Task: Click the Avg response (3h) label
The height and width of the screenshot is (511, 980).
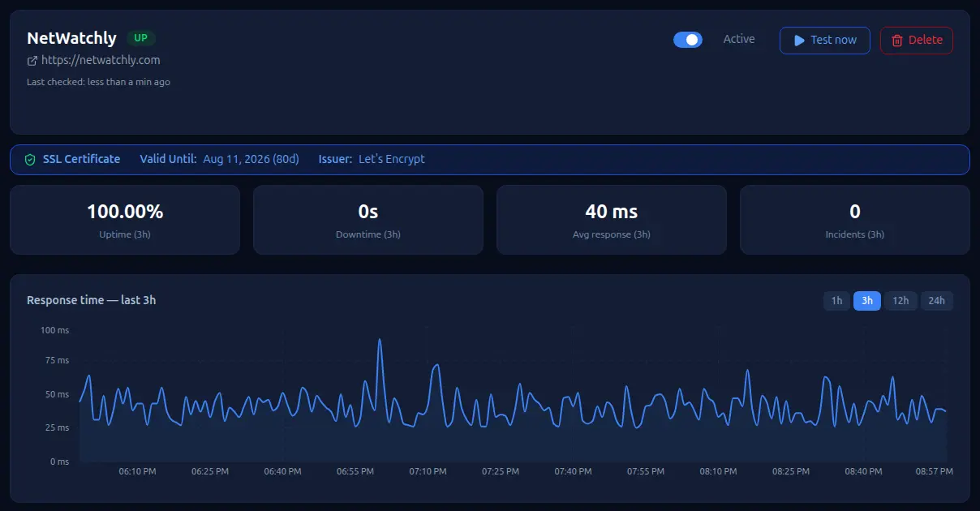Action: (x=612, y=234)
